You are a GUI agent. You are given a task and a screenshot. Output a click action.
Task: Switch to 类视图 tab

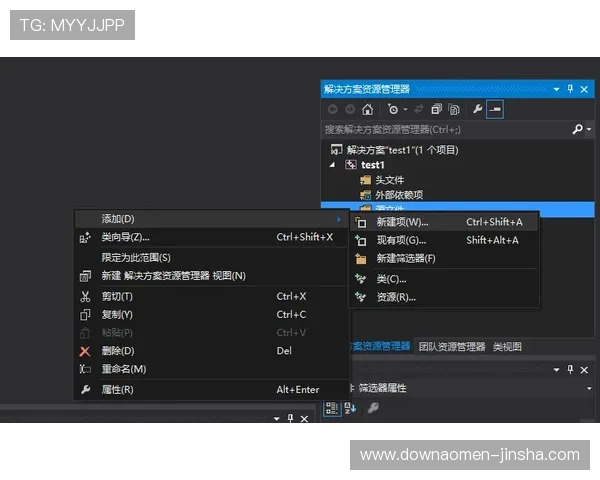pyautogui.click(x=507, y=347)
